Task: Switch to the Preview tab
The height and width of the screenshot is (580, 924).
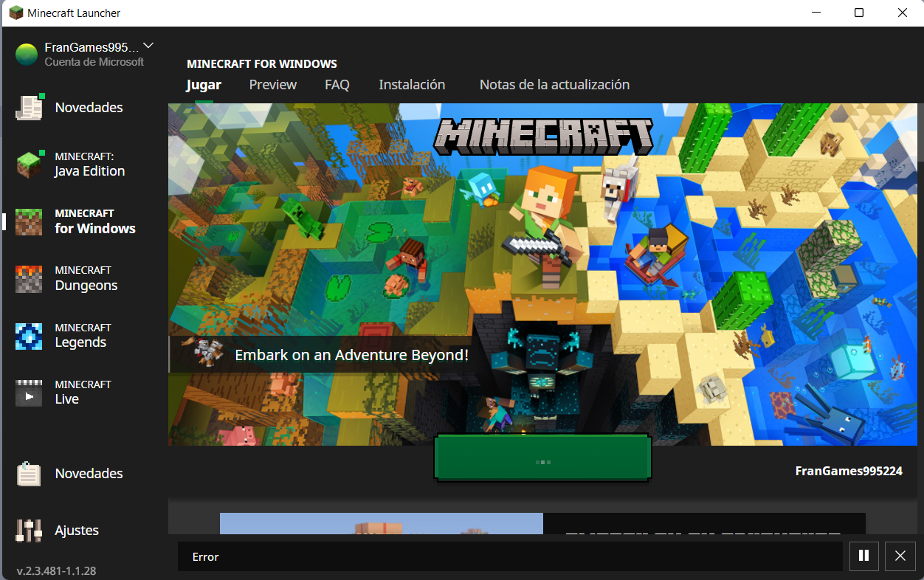Action: pyautogui.click(x=273, y=85)
